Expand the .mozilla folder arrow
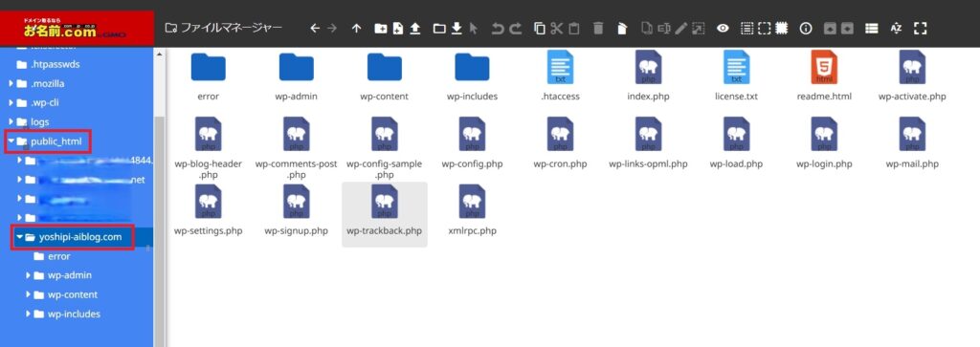Viewport: 980px width, 347px height. click(x=11, y=83)
